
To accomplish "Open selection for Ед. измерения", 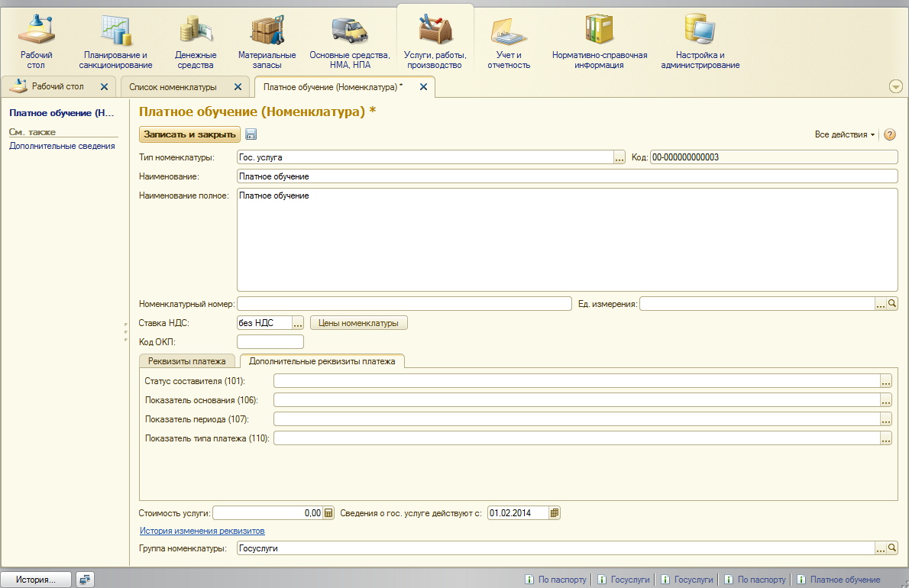I will [x=881, y=304].
